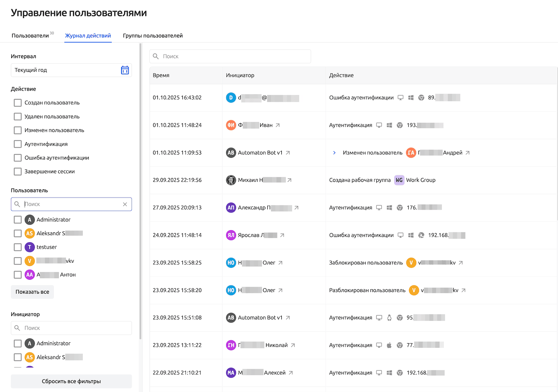Click the ГА avatar for Андрей
This screenshot has height=392, width=558.
[411, 153]
